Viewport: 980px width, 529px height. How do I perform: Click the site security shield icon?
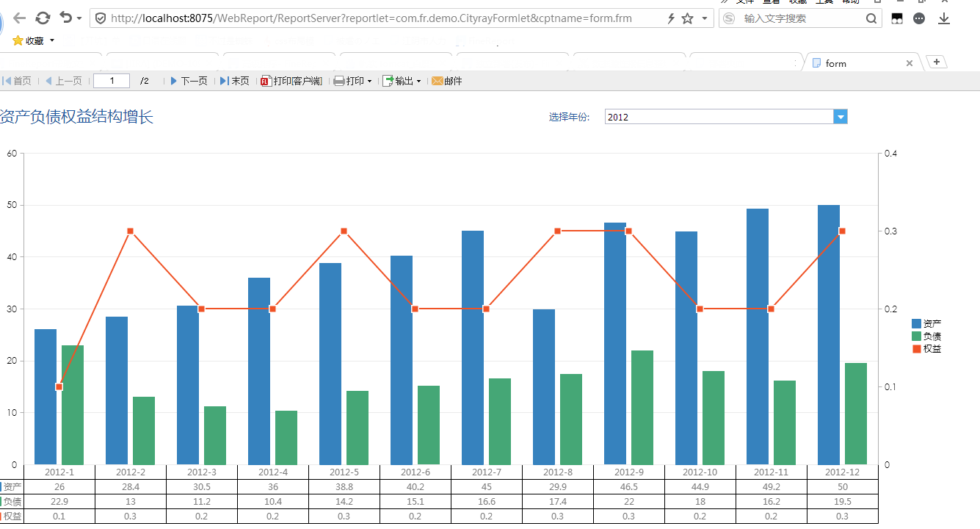pyautogui.click(x=101, y=18)
